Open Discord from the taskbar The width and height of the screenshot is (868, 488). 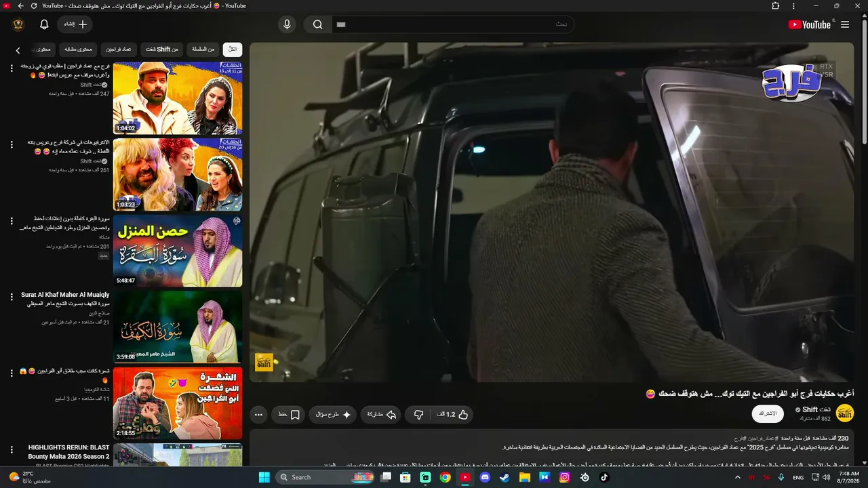click(x=485, y=477)
